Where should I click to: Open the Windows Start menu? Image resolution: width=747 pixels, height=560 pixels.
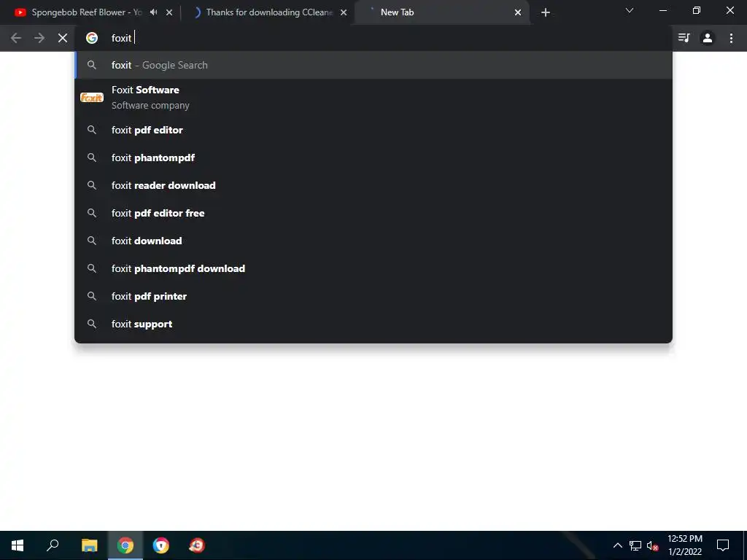pos(18,545)
